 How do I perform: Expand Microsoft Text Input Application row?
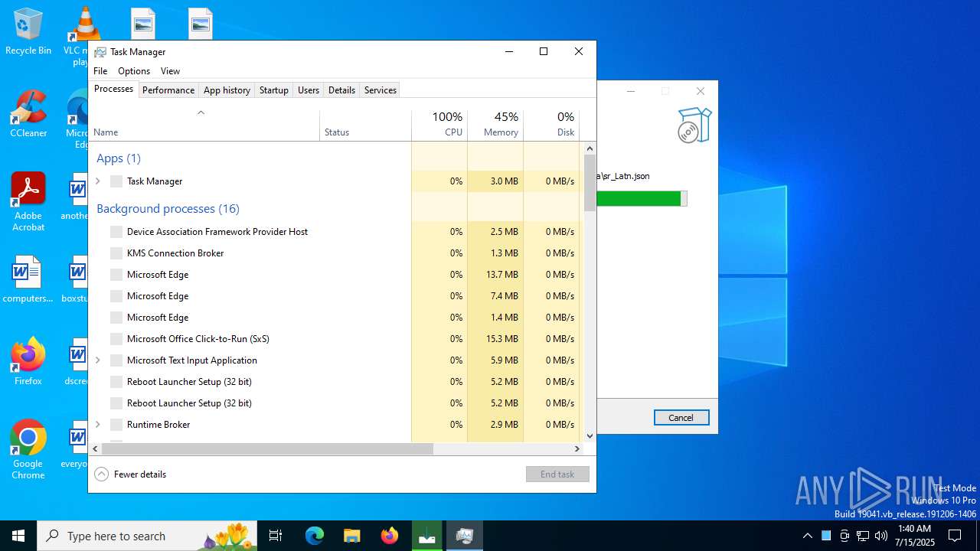[97, 360]
